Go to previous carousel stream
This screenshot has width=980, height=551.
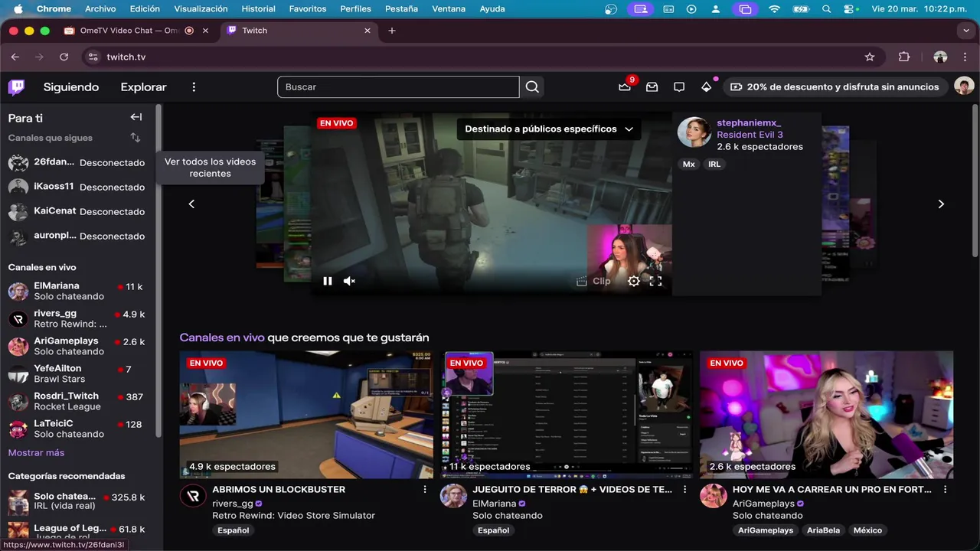pos(191,204)
